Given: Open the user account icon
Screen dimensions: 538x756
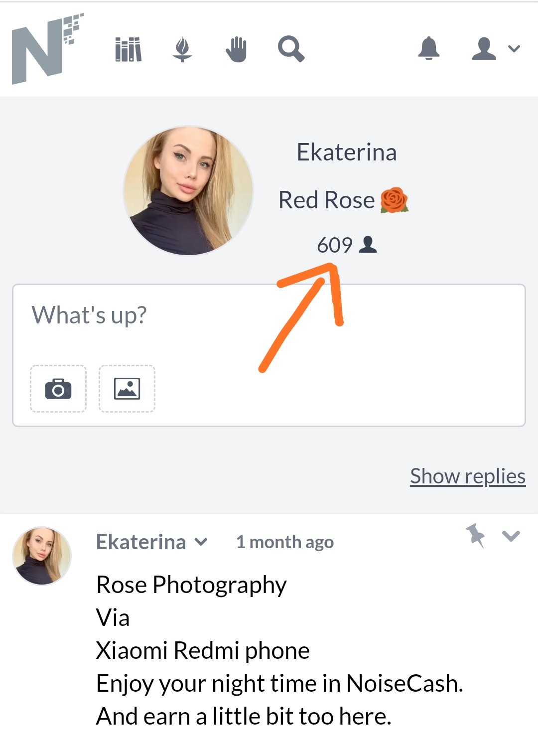Looking at the screenshot, I should [x=484, y=48].
